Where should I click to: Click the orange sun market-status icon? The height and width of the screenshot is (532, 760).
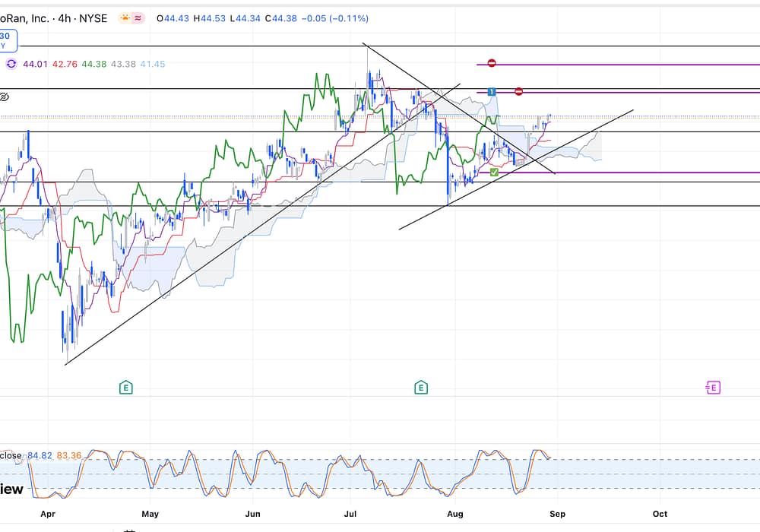pos(125,17)
